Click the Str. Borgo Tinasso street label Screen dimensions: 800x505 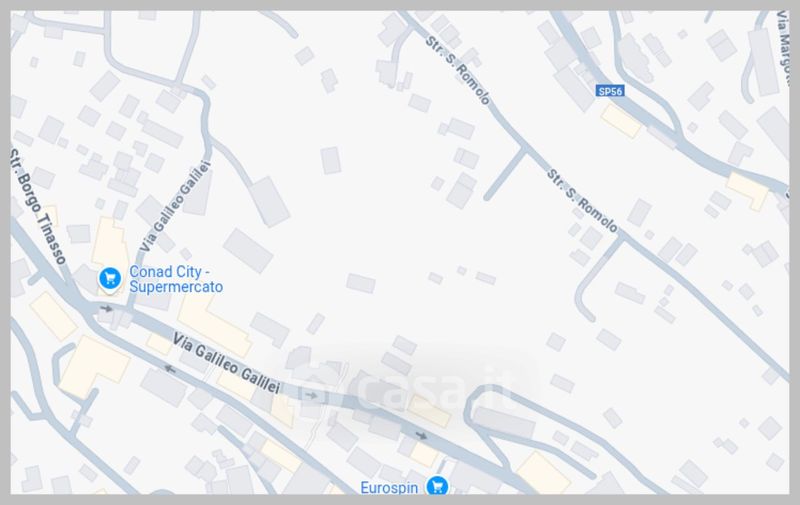tap(38, 207)
